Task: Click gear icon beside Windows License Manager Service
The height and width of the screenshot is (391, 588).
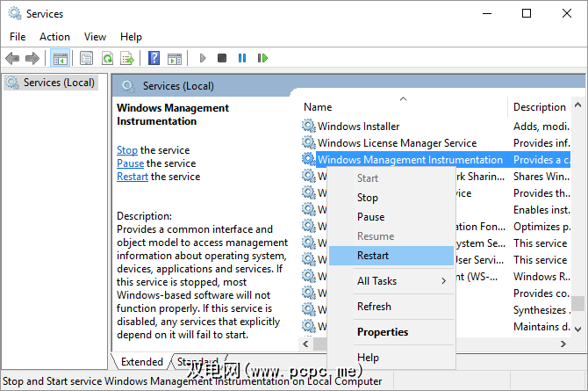Action: pyautogui.click(x=309, y=142)
